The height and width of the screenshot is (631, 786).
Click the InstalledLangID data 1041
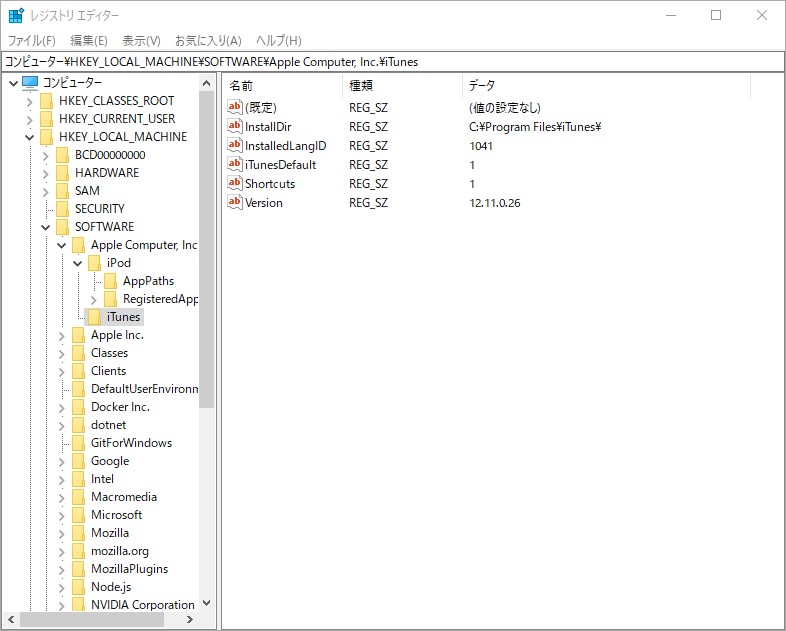coord(481,146)
